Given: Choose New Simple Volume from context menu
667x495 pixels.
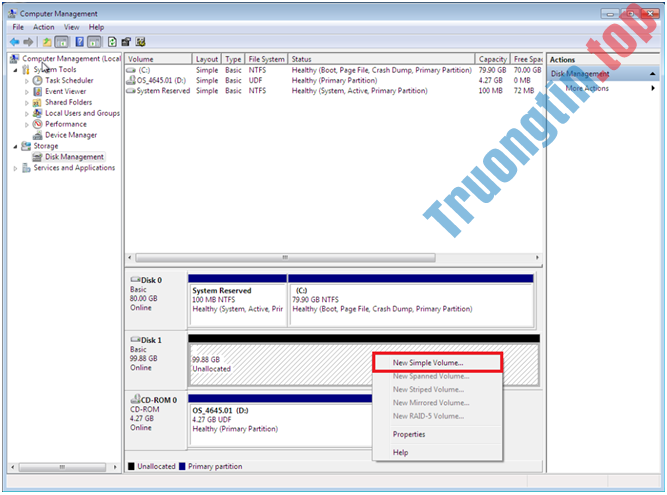Looking at the screenshot, I should (428, 361).
